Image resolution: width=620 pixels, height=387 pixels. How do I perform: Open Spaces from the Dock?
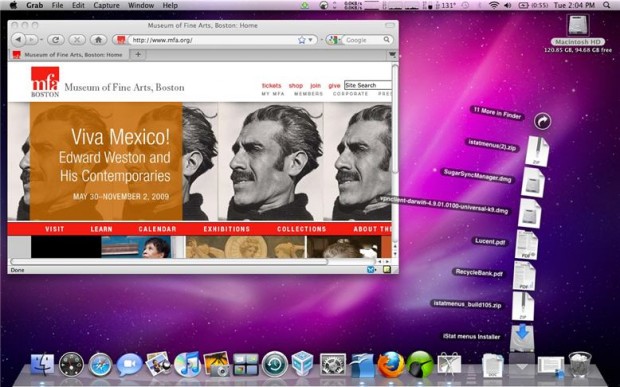click(x=246, y=364)
